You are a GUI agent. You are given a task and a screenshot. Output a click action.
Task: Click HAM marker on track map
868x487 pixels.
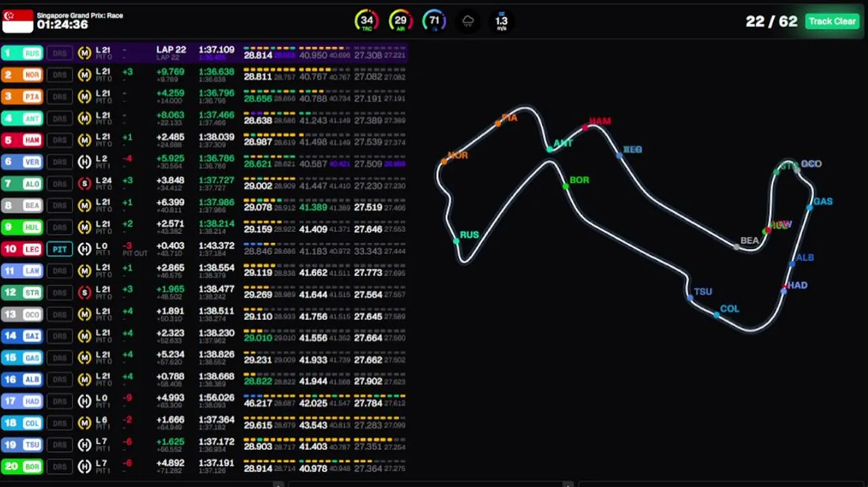pyautogui.click(x=585, y=126)
